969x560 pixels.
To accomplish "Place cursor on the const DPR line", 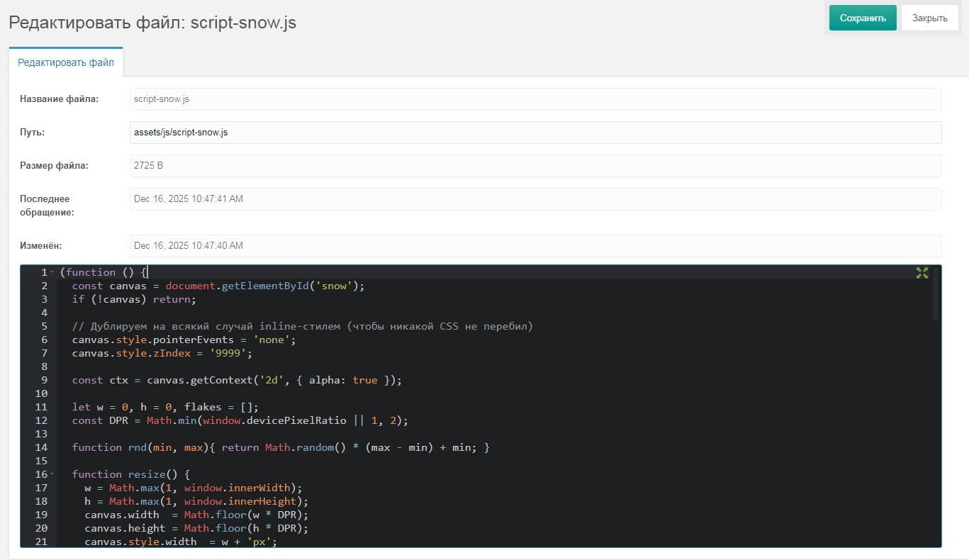I will (x=240, y=420).
